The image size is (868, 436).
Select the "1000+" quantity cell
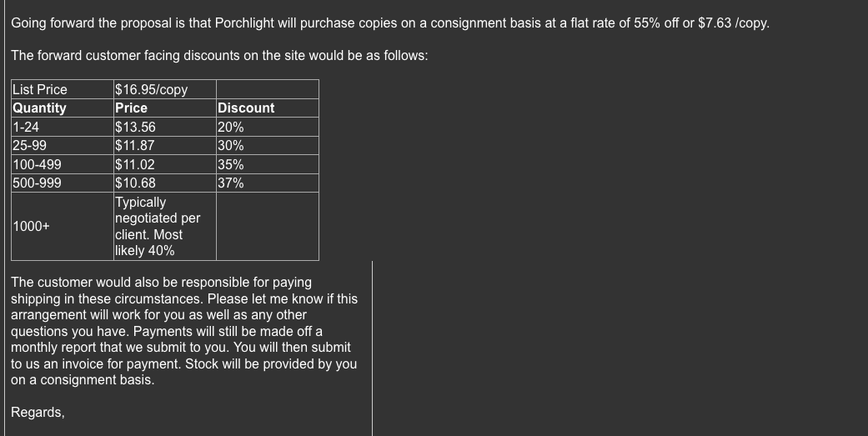(32, 226)
